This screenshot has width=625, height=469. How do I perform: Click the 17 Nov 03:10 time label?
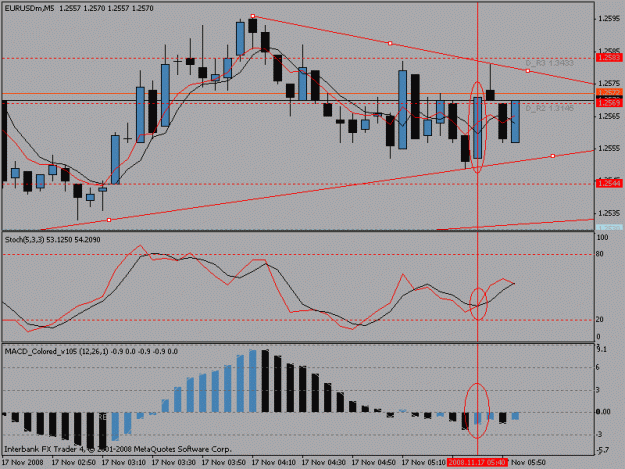point(124,463)
